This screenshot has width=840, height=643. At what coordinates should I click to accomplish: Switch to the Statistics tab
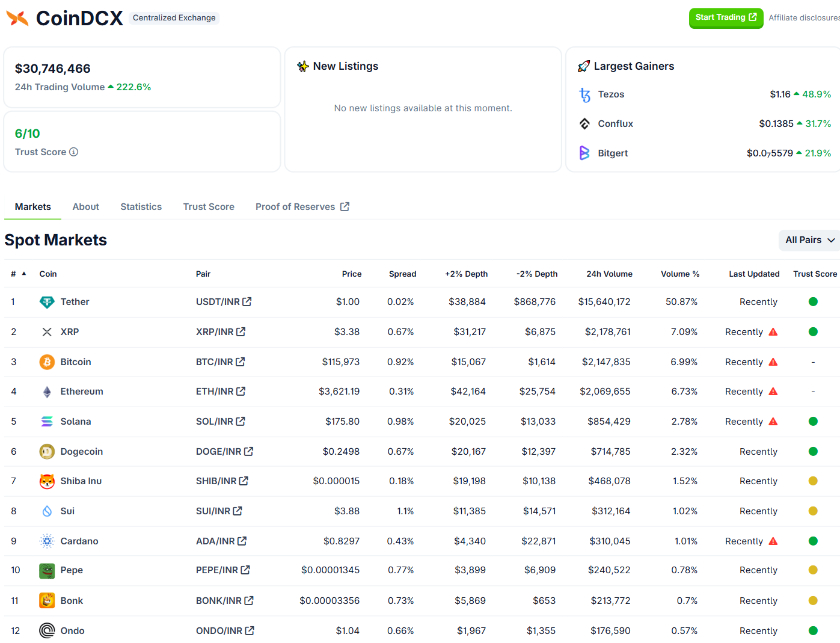(x=141, y=207)
